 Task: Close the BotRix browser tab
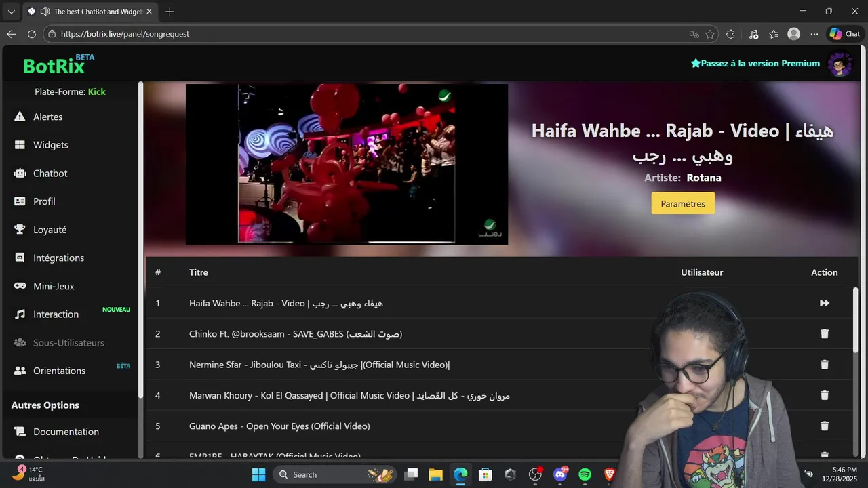[149, 12]
